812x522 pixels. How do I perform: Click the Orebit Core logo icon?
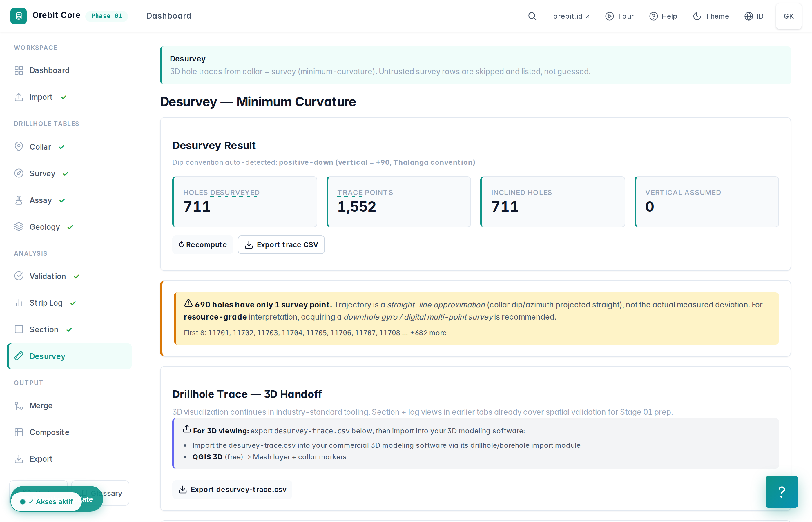(x=19, y=16)
